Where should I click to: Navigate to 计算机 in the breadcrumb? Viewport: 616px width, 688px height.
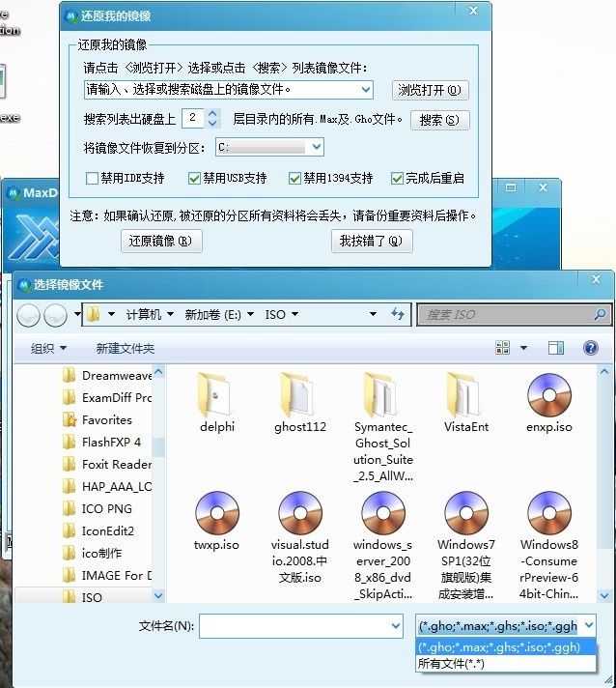[143, 314]
